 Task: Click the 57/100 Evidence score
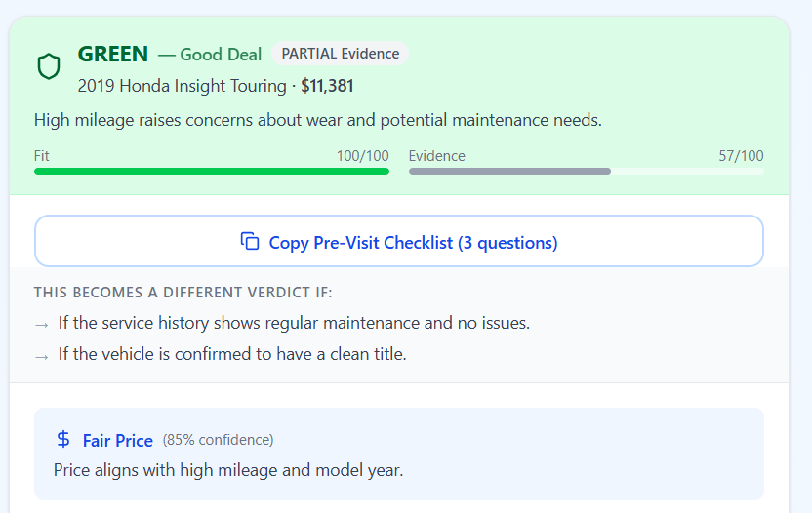click(x=741, y=156)
